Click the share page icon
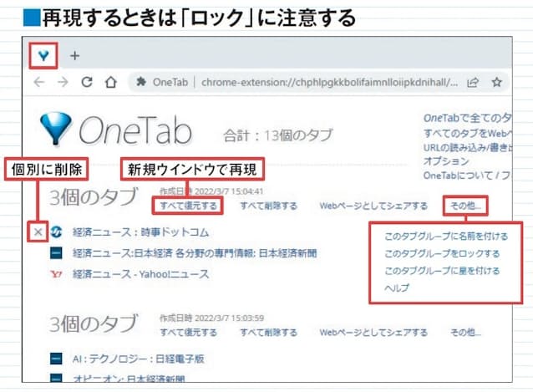Screen dimensions: 533x392 pos(473,82)
